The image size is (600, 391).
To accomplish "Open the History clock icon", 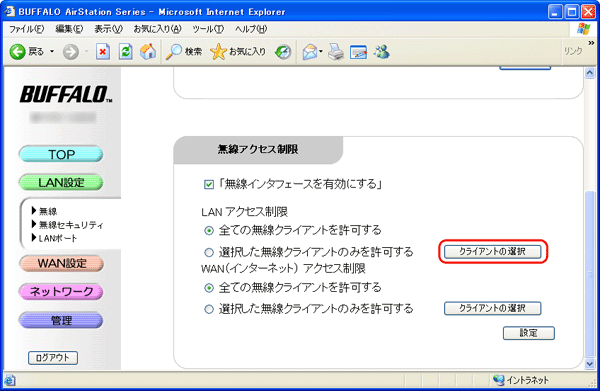I will pos(283,52).
